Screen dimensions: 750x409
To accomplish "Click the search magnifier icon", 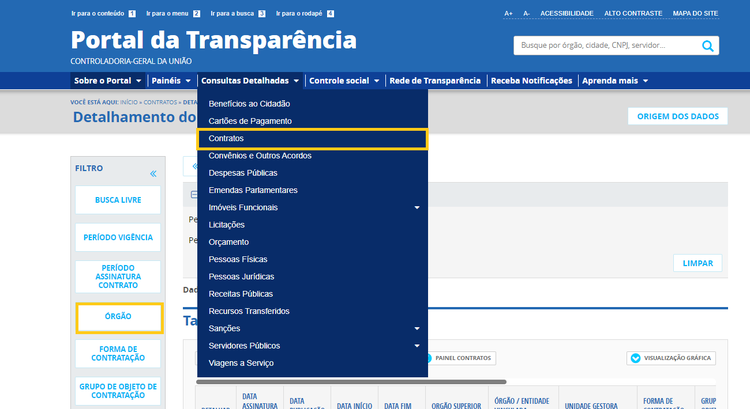I will pyautogui.click(x=707, y=46).
